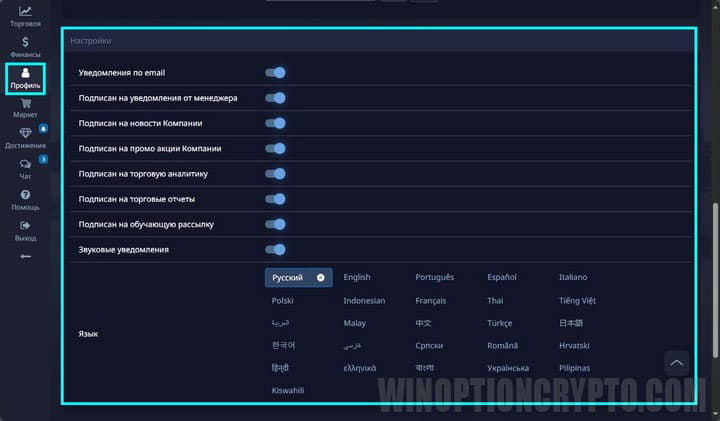Select the Русский language option

pos(298,278)
